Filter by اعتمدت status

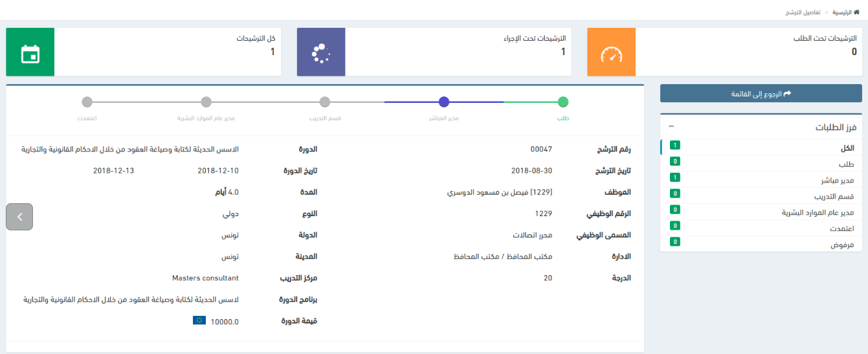tap(841, 228)
